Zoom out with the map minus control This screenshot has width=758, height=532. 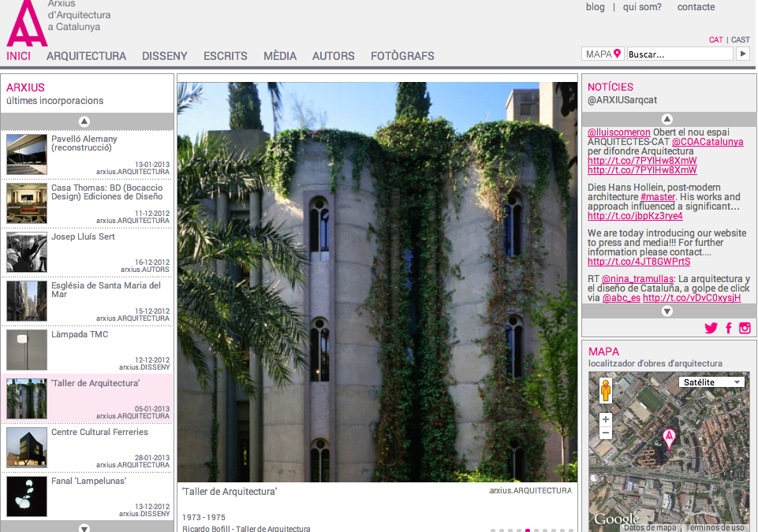coord(606,432)
